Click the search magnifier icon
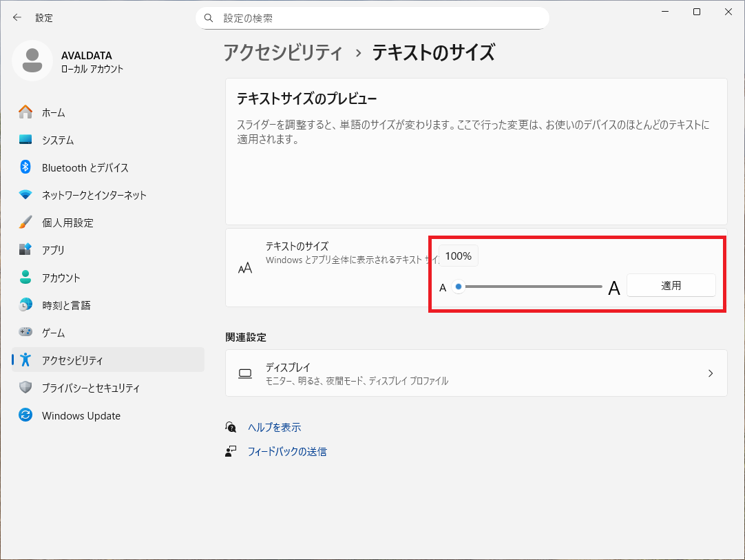This screenshot has width=745, height=560. click(x=209, y=18)
